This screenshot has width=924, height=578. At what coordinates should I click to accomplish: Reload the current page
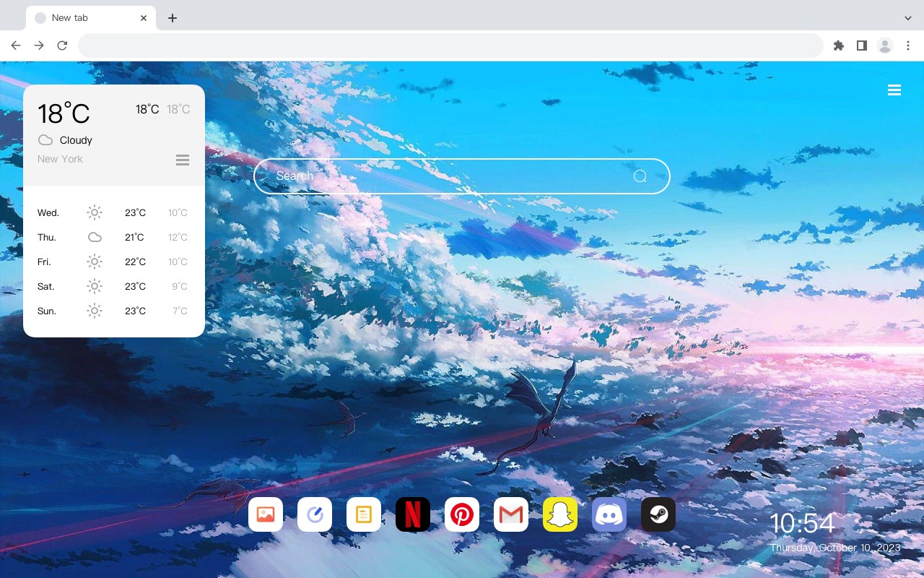tap(62, 46)
